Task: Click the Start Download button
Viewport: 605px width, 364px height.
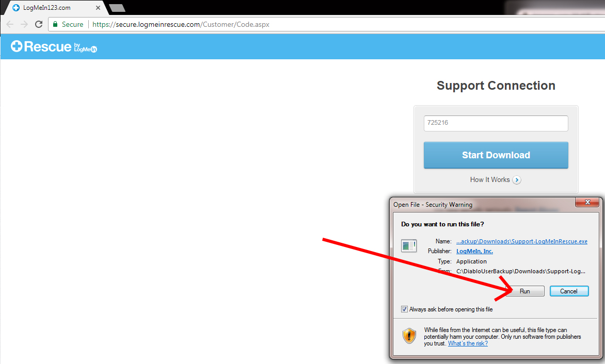Action: (496, 155)
